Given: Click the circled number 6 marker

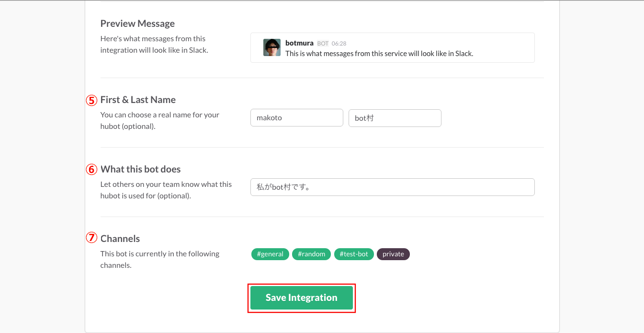Looking at the screenshot, I should pos(91,170).
